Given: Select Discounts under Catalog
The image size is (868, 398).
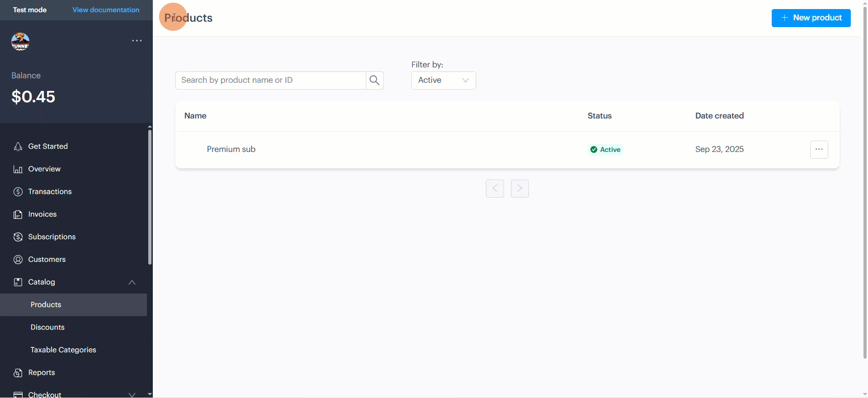Looking at the screenshot, I should pyautogui.click(x=47, y=327).
